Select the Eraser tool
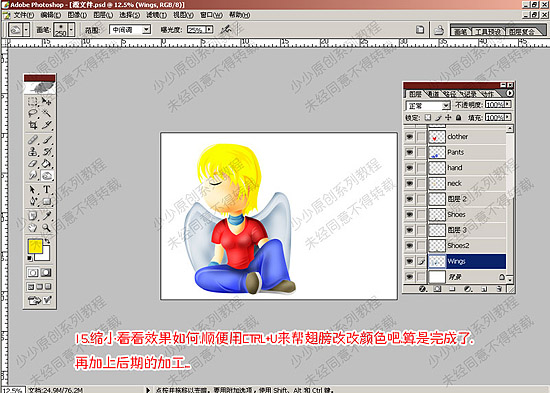The height and width of the screenshot is (393, 550). point(33,163)
